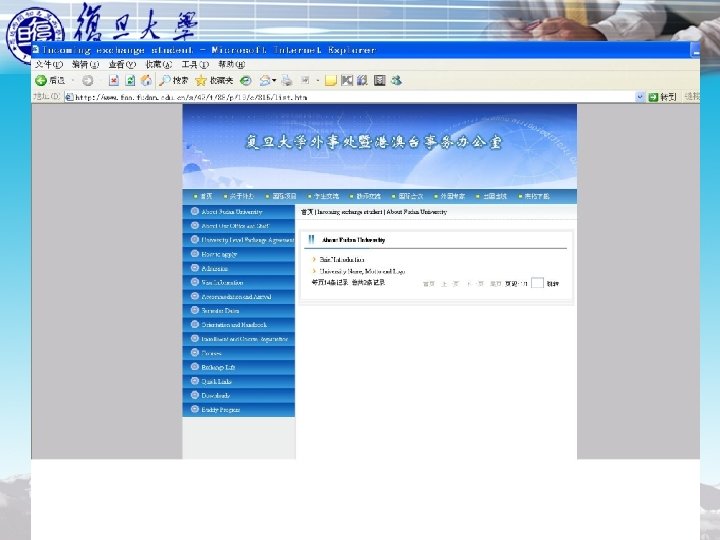Image resolution: width=720 pixels, height=540 pixels.
Task: Click the green 转到 Go arrow button
Action: 662,97
